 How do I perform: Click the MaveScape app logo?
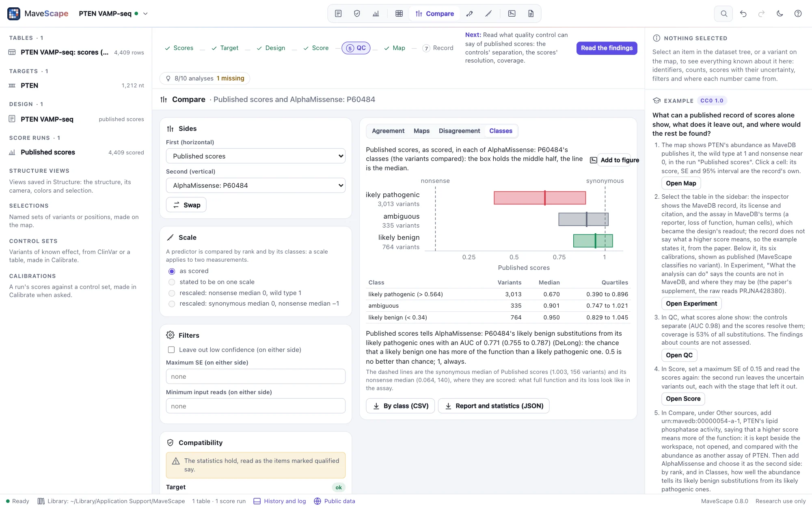(14, 13)
